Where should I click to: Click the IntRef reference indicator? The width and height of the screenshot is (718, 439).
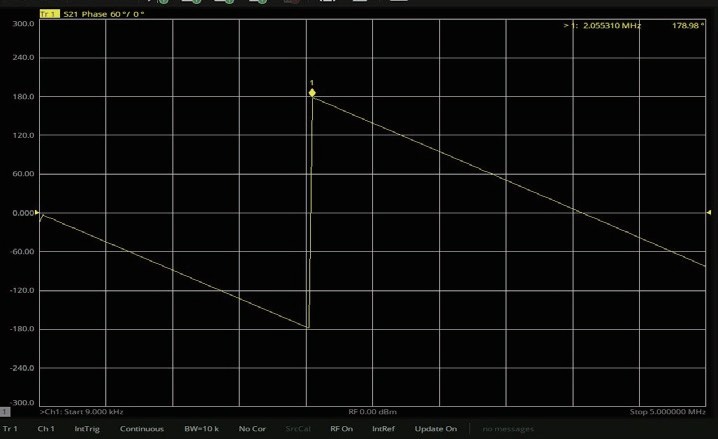click(x=383, y=429)
